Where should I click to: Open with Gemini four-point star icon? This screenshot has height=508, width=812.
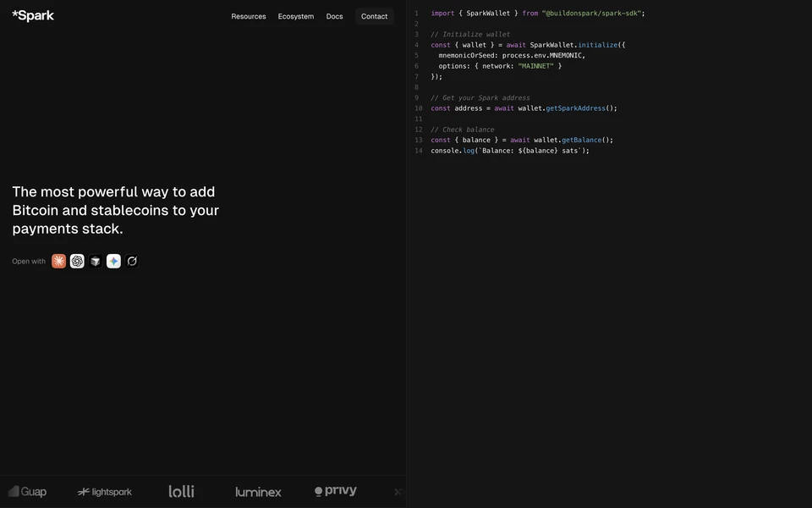click(x=113, y=262)
